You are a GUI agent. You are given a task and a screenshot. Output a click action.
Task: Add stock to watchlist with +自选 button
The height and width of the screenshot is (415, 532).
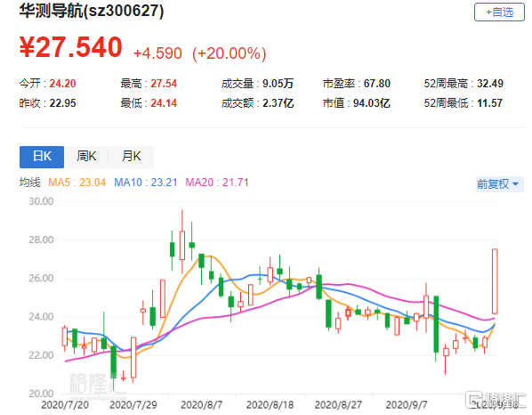coord(499,12)
